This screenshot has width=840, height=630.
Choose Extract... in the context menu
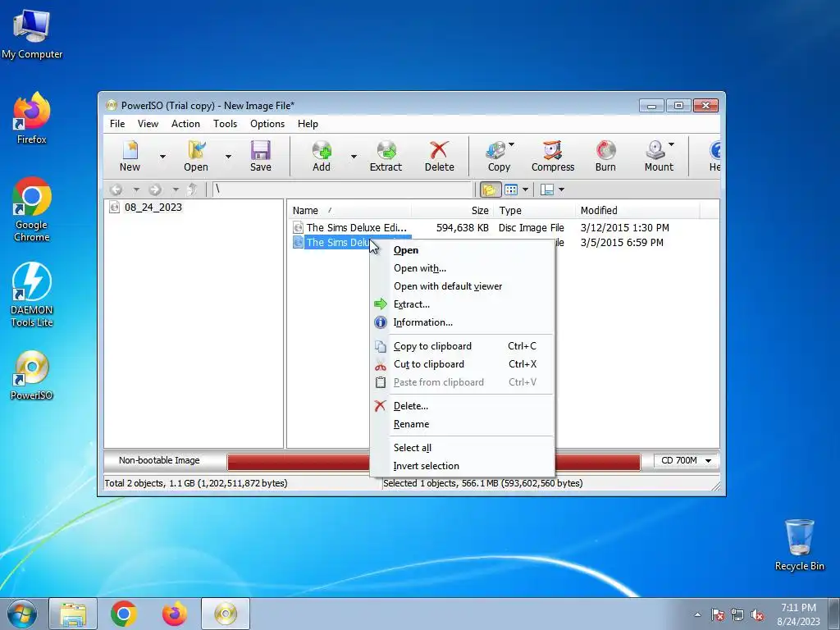412,304
